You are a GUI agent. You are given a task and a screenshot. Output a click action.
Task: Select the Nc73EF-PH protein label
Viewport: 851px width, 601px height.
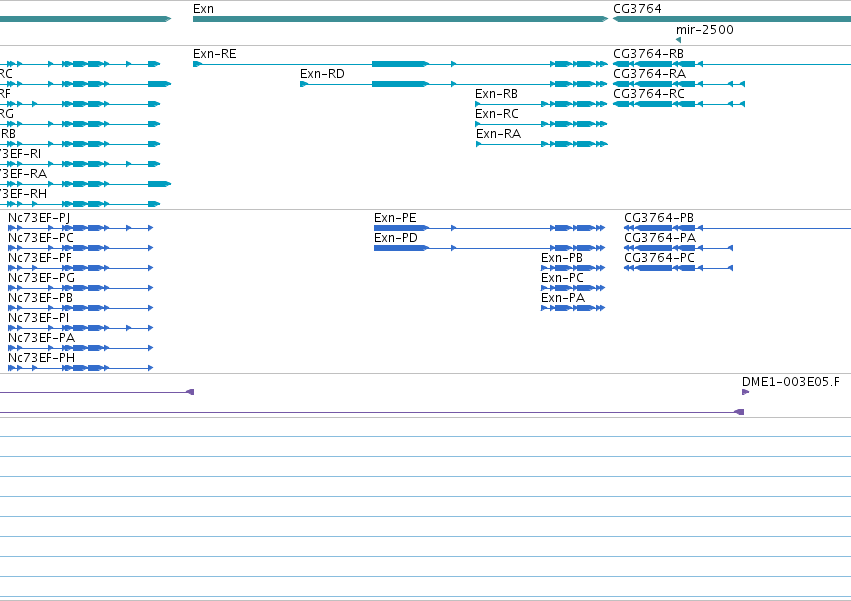(x=41, y=358)
